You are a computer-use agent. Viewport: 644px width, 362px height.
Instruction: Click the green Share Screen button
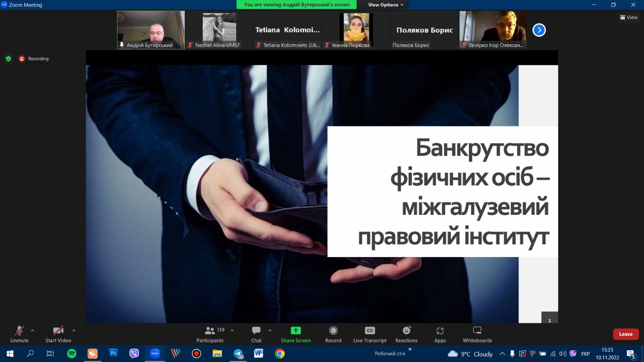tap(296, 334)
